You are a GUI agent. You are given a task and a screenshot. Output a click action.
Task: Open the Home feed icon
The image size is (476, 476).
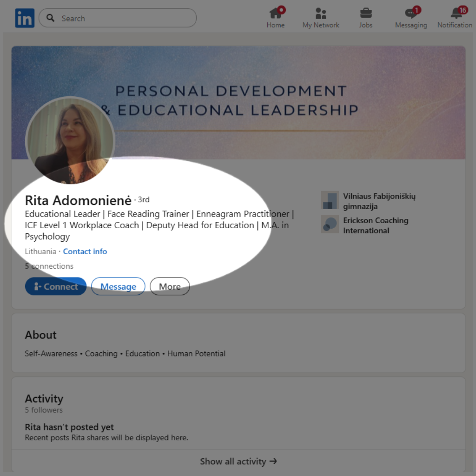(276, 13)
